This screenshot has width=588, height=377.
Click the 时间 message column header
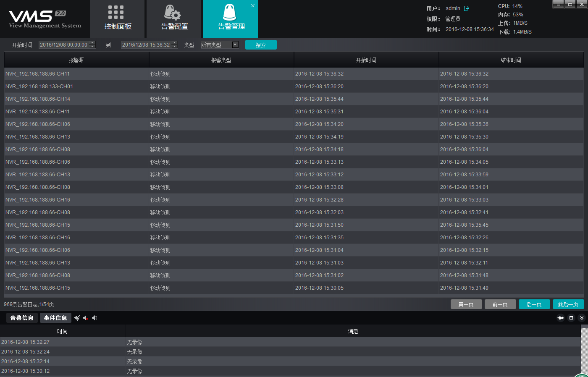click(63, 331)
